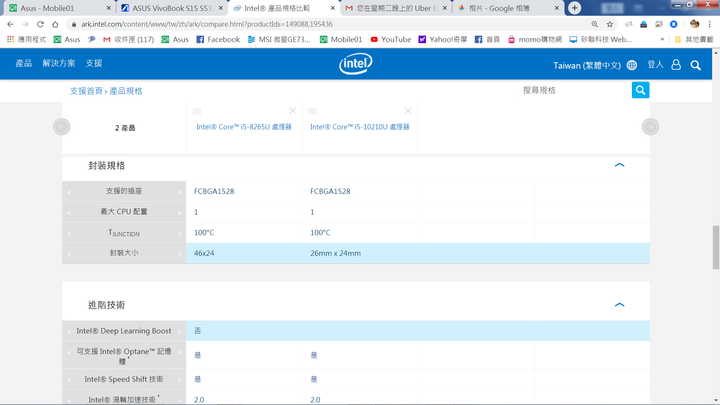Open Yahoo bookmark
The image size is (720, 405).
[443, 39]
